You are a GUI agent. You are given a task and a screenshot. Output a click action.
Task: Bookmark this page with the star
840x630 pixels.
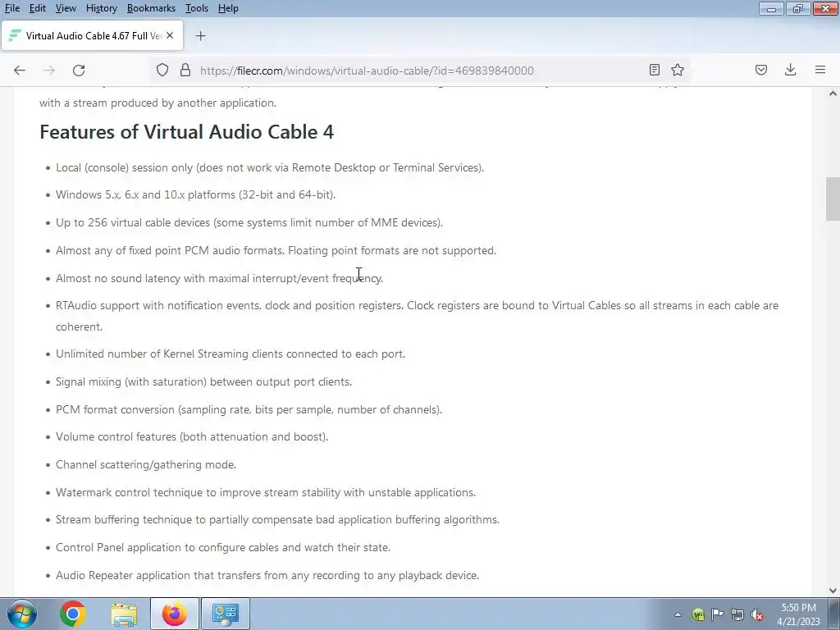click(x=678, y=71)
